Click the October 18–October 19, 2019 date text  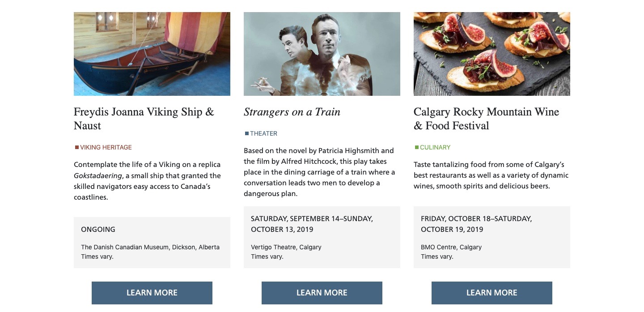[476, 224]
